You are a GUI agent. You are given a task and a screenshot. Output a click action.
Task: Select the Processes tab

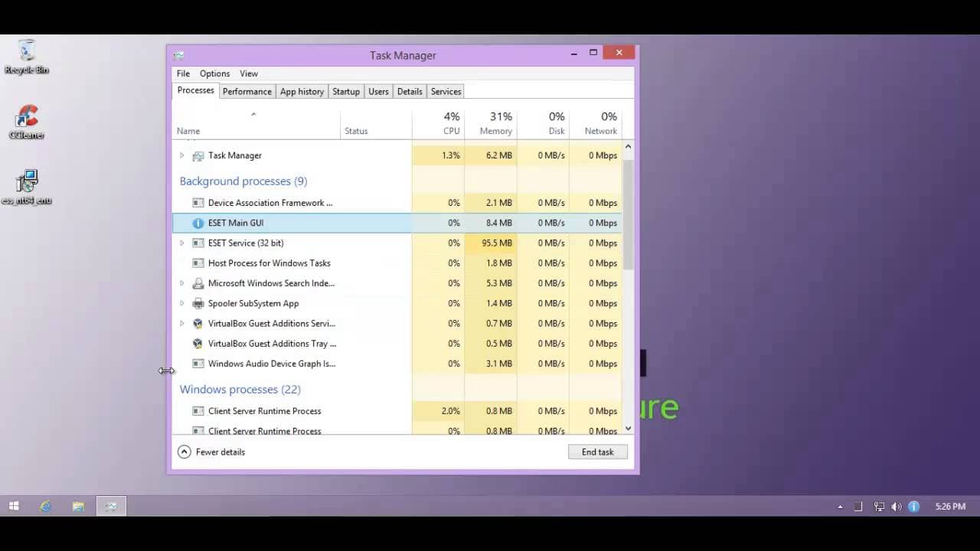pyautogui.click(x=196, y=90)
